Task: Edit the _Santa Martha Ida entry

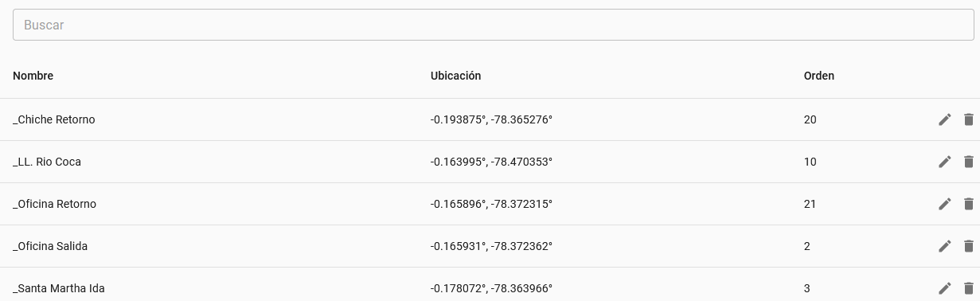Action: (945, 288)
